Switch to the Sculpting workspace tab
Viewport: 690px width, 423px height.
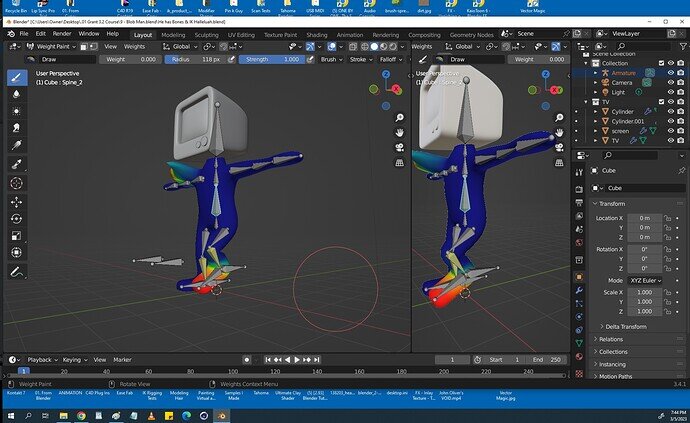pos(206,35)
